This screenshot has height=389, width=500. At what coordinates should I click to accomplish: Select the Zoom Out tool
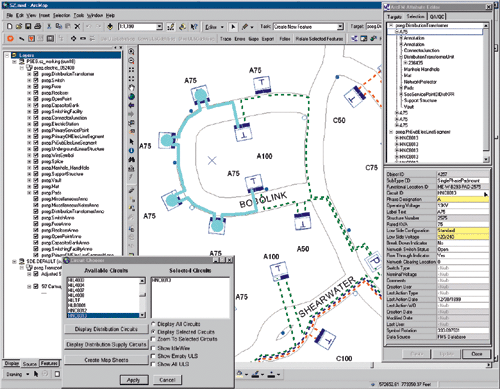pos(131,61)
